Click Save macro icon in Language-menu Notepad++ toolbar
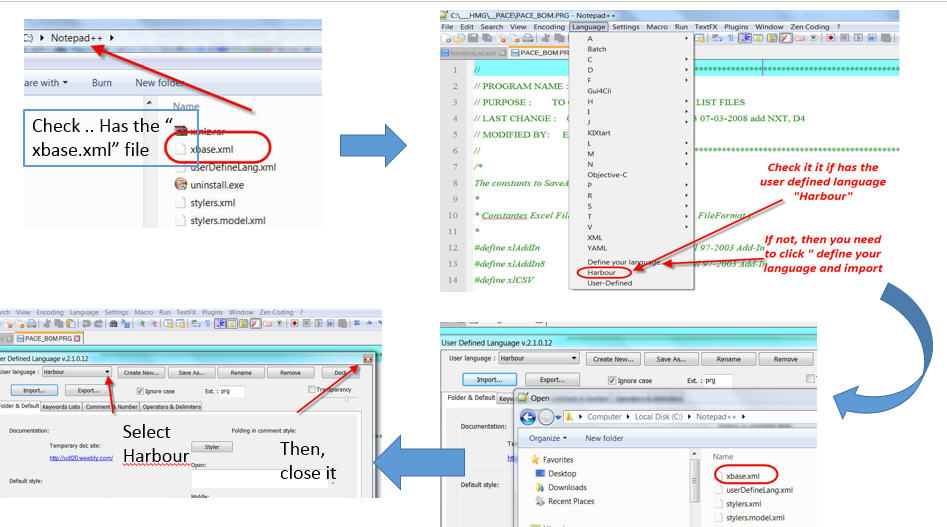The image size is (947, 527). (885, 38)
